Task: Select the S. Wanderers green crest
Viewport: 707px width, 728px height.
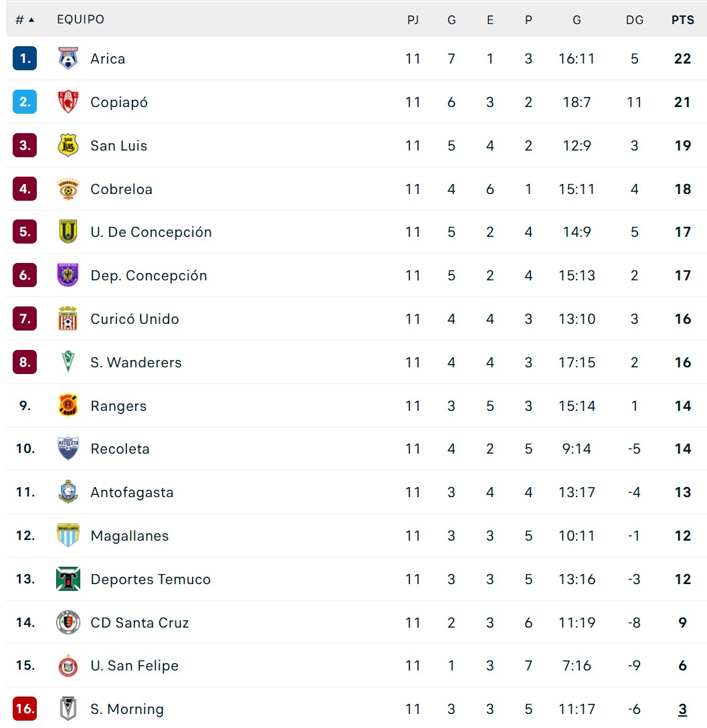Action: tap(68, 362)
